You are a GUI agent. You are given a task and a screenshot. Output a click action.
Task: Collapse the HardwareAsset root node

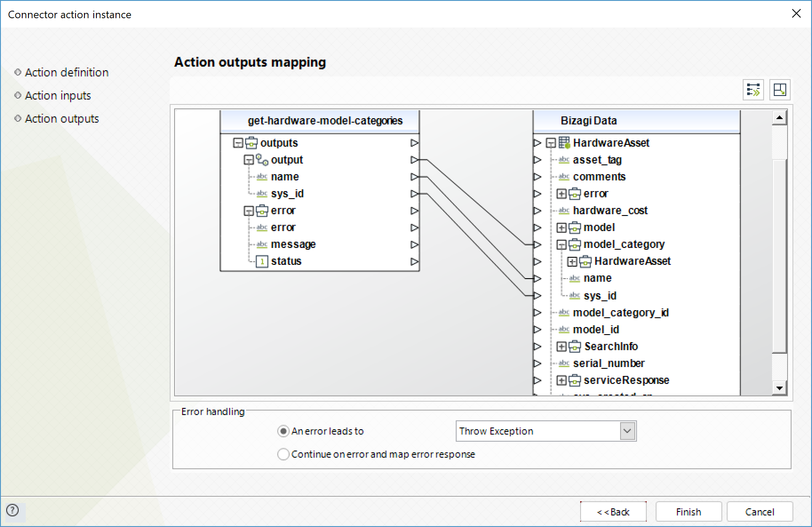pos(551,143)
